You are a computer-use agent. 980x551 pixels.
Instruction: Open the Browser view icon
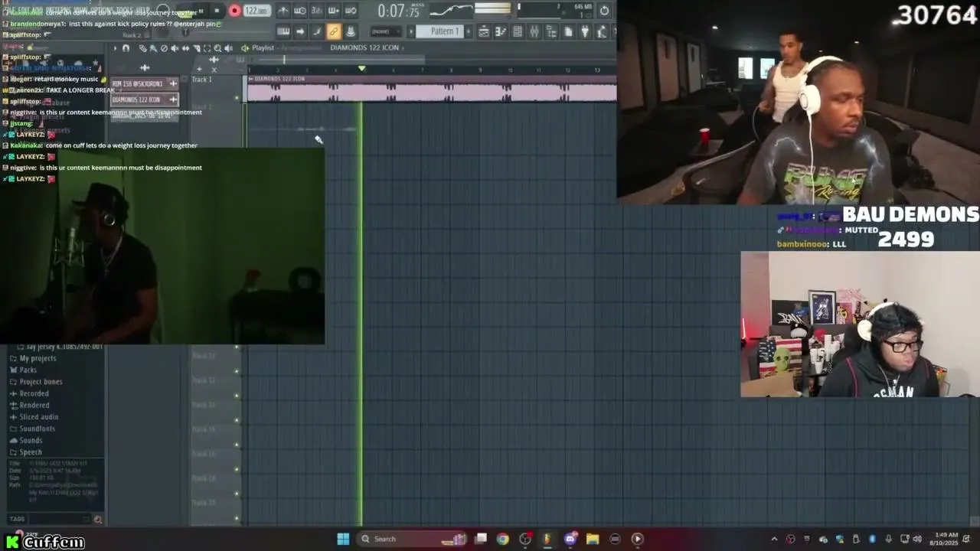551,31
